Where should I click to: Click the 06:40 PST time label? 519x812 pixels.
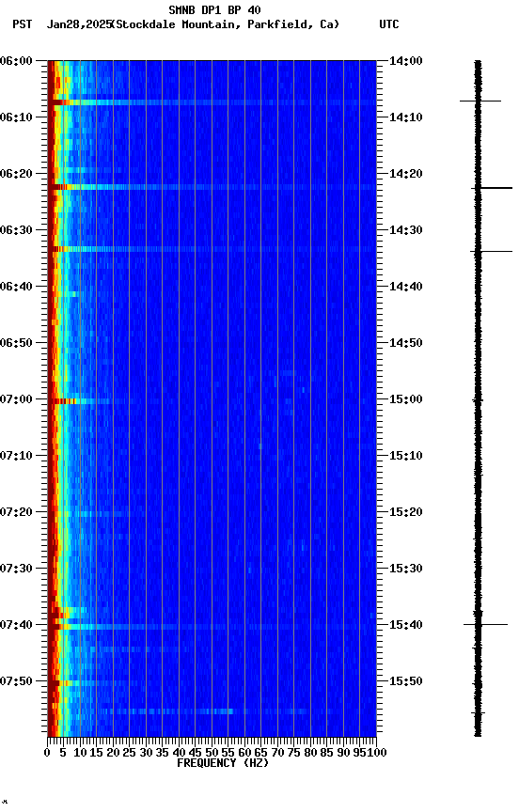coord(16,287)
